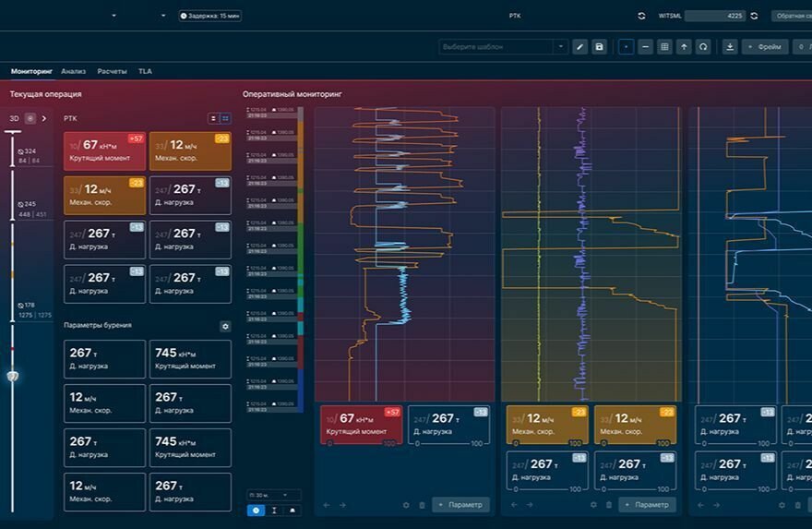Click right arrow in second chart panel
Viewport: 812px width, 529px height.
530,505
